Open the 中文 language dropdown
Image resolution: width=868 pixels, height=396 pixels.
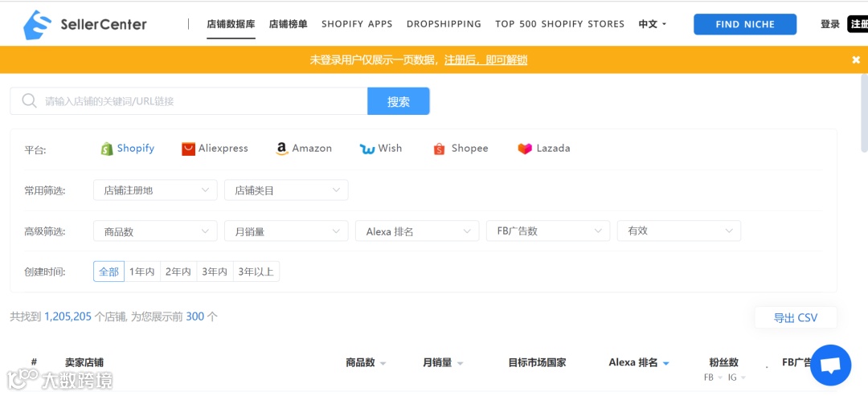(652, 24)
